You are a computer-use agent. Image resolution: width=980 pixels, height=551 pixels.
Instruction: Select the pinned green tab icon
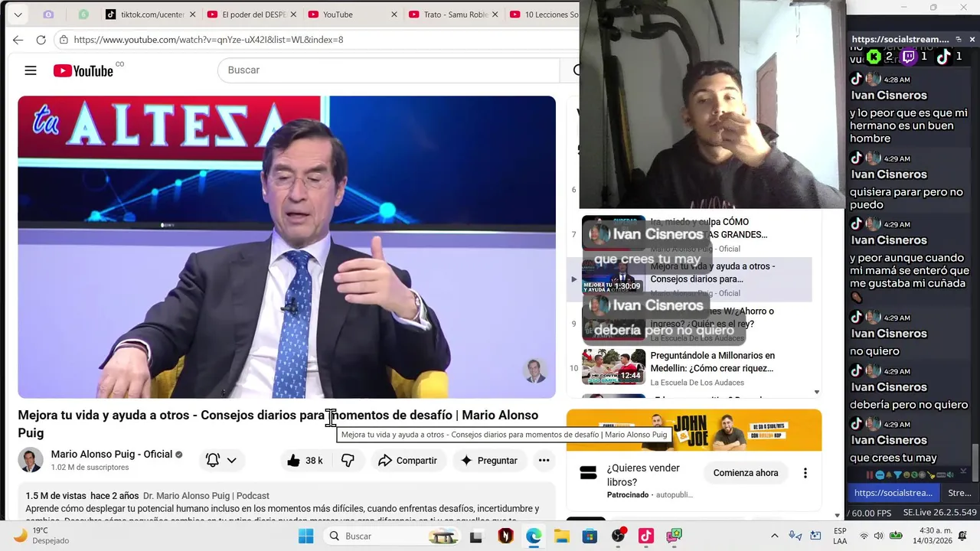click(83, 15)
